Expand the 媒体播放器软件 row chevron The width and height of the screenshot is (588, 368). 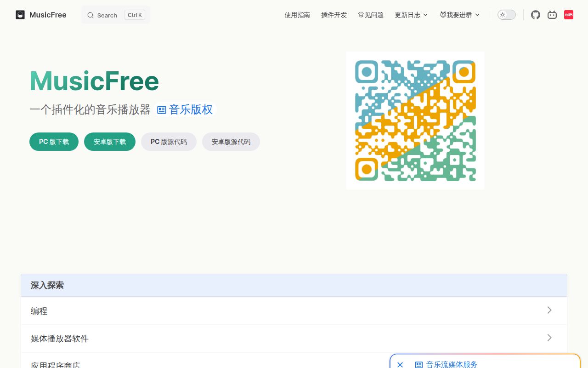click(x=549, y=338)
